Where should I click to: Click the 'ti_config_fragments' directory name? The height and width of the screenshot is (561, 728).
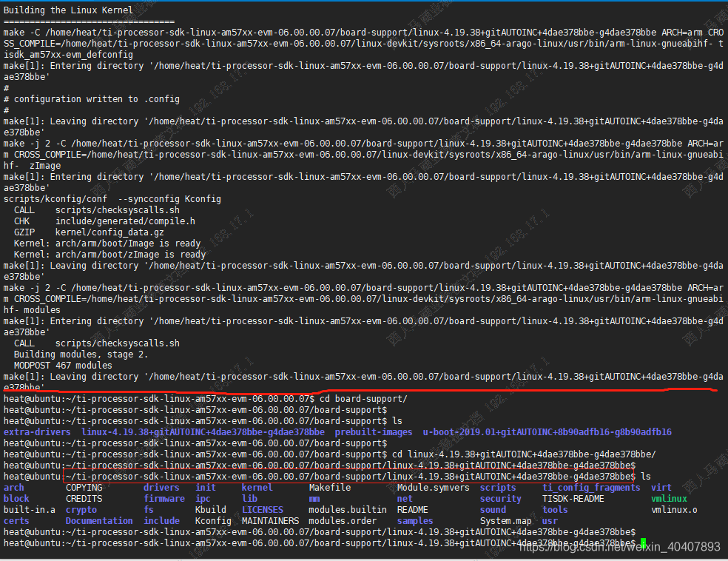click(591, 488)
